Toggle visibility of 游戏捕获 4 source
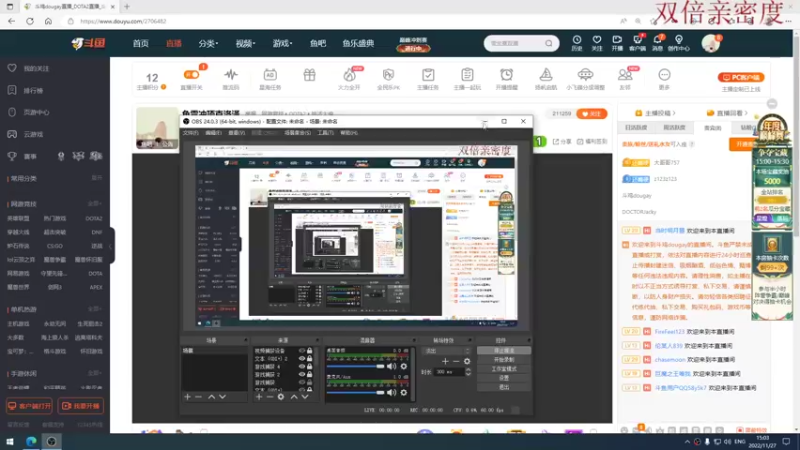 click(302, 366)
